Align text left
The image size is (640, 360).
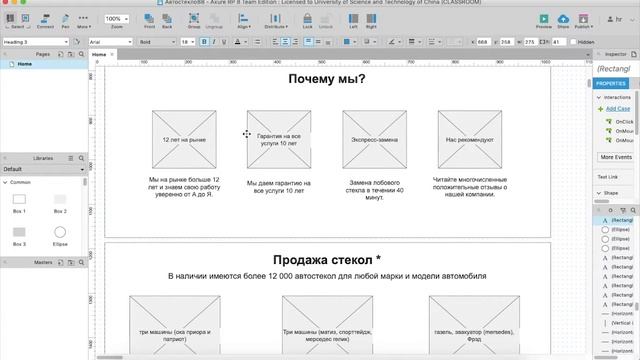pos(275,42)
